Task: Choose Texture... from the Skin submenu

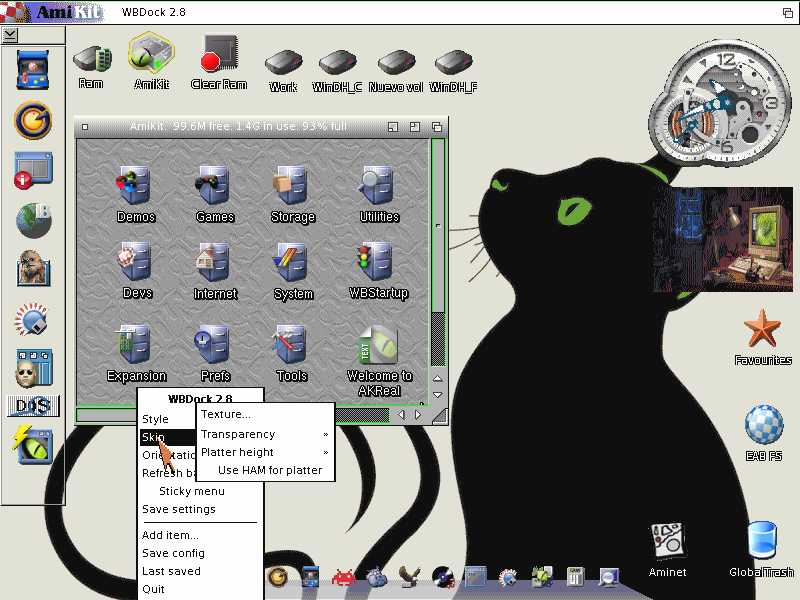Action: 265,414
